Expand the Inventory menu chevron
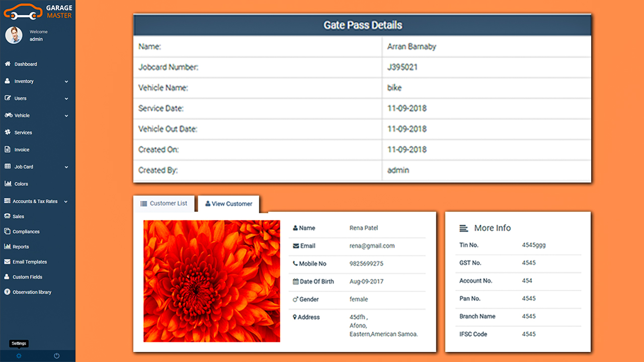The height and width of the screenshot is (362, 644). (66, 81)
